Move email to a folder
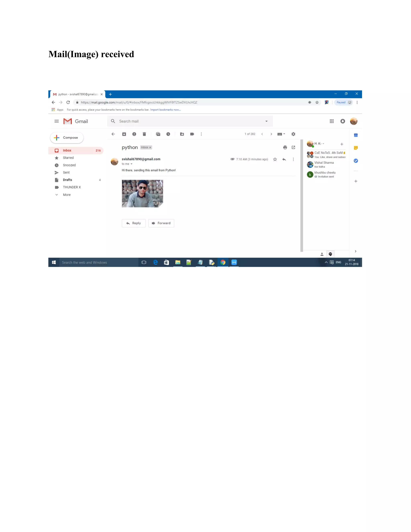 pos(182,134)
